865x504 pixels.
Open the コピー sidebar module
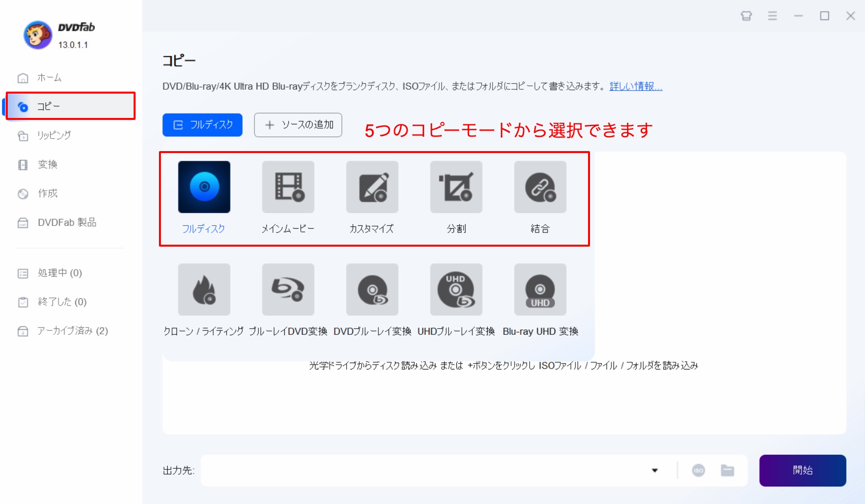click(71, 106)
